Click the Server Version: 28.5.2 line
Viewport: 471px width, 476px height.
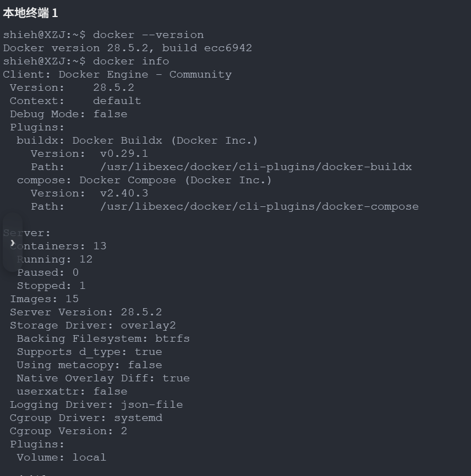[86, 312]
